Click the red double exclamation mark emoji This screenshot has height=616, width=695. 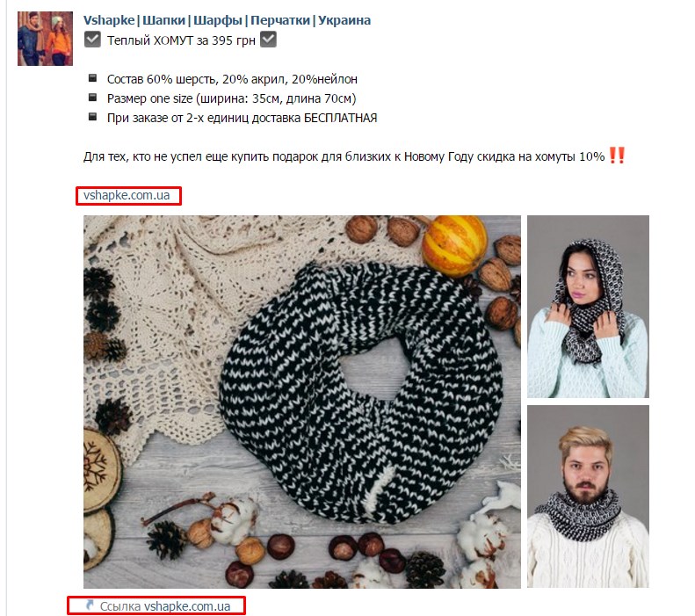coord(617,156)
